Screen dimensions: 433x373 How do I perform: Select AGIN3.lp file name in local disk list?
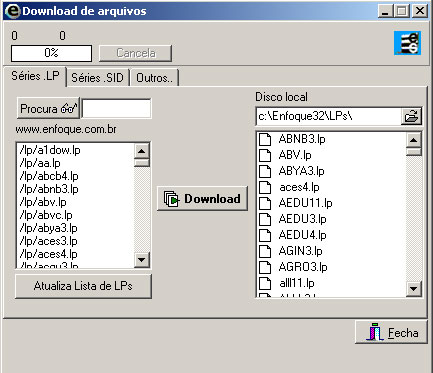coord(301,251)
